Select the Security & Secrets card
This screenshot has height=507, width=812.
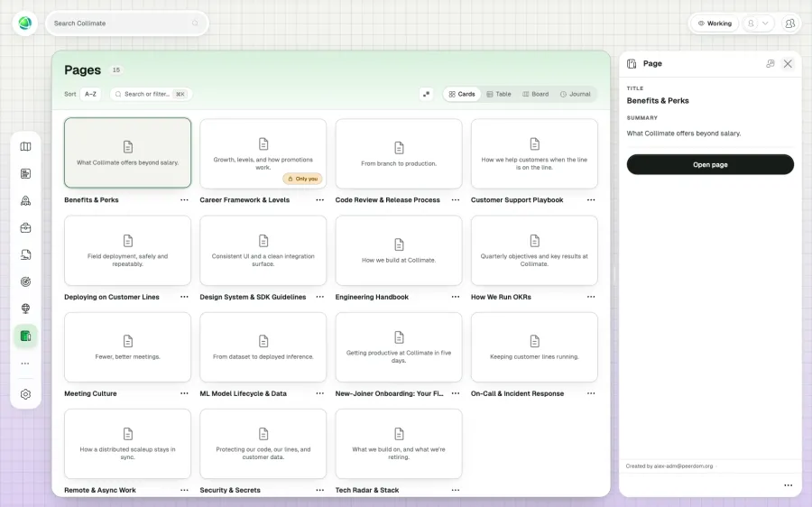[x=263, y=444]
